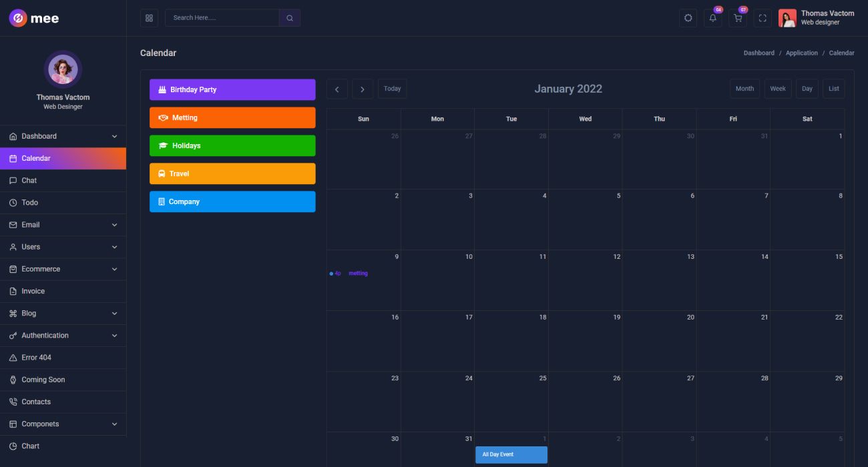Select January 27 day cell

coord(659,402)
